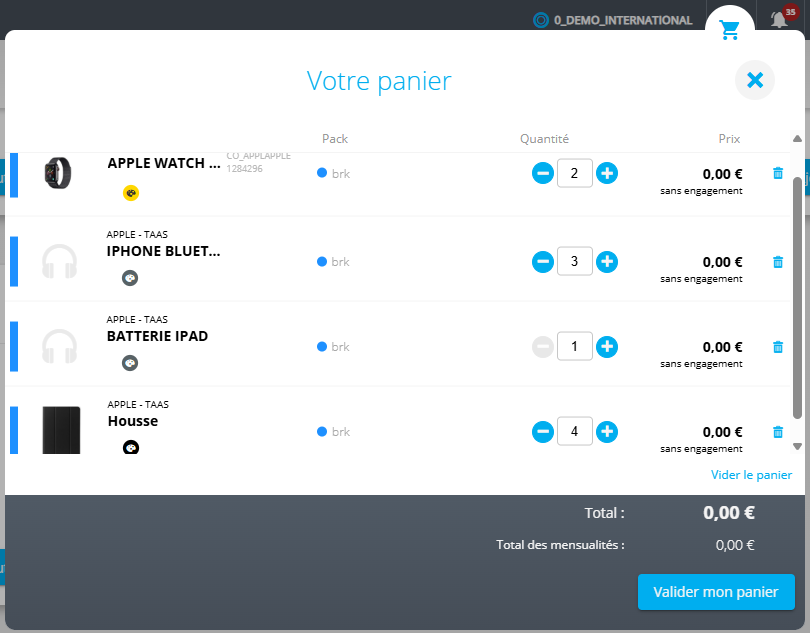This screenshot has width=810, height=633.
Task: Open the shopping cart icon in header
Action: pyautogui.click(x=729, y=30)
